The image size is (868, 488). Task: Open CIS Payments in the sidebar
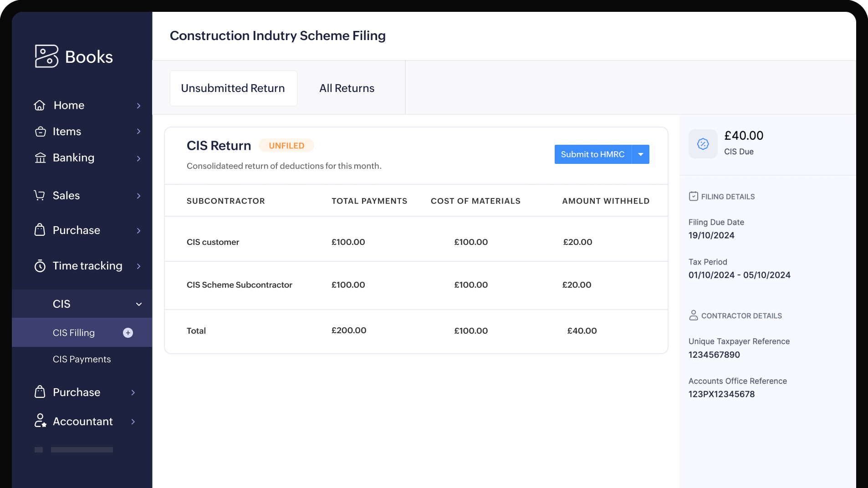[82, 359]
